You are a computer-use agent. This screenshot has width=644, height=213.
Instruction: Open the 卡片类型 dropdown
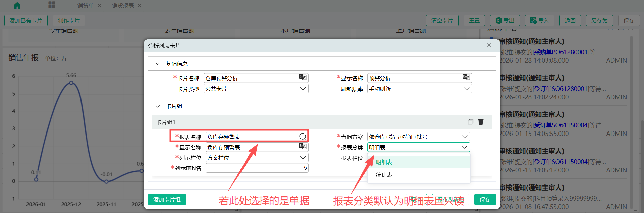pos(303,89)
